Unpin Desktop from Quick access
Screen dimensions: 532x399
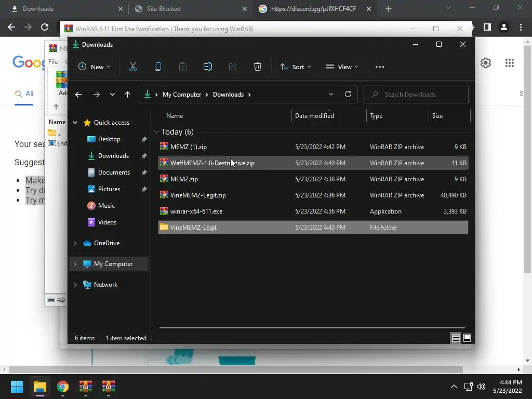[x=144, y=139]
